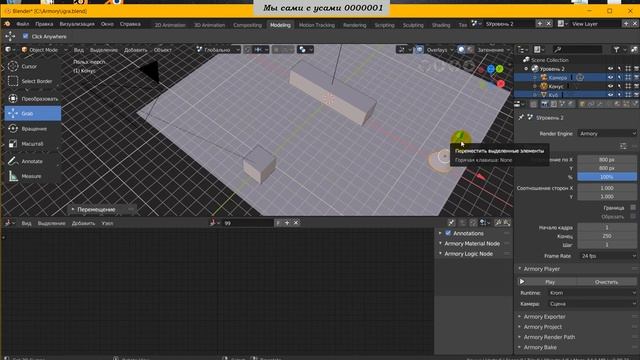Remove scene Уровень 2 with X icon

point(549,24)
